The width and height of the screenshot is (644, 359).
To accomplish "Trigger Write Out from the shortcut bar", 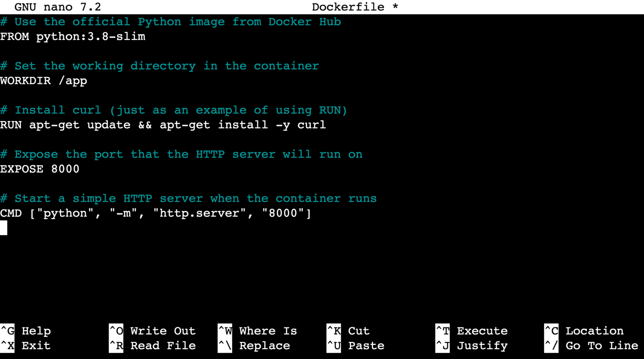I will [x=163, y=331].
